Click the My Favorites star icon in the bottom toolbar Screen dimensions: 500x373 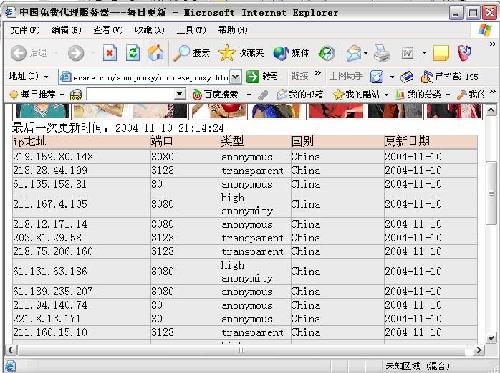(x=338, y=95)
